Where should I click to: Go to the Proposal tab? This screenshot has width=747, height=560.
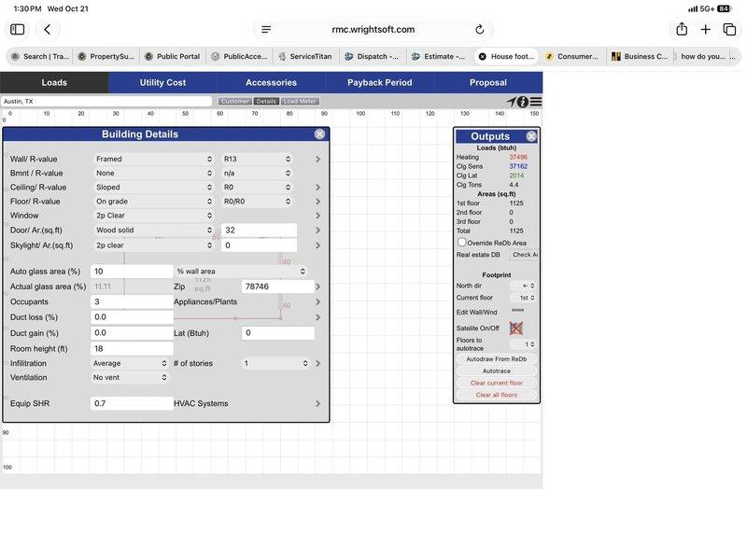[x=488, y=82]
